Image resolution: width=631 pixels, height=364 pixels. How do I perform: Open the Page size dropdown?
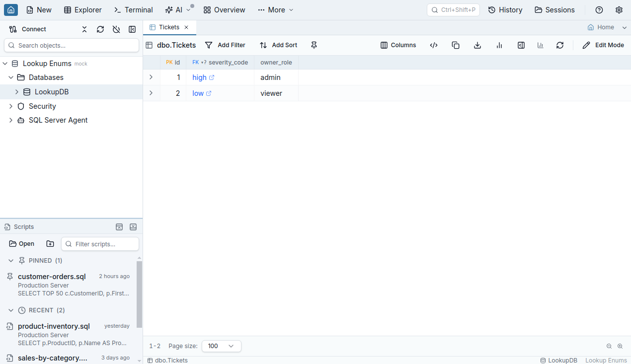point(222,346)
